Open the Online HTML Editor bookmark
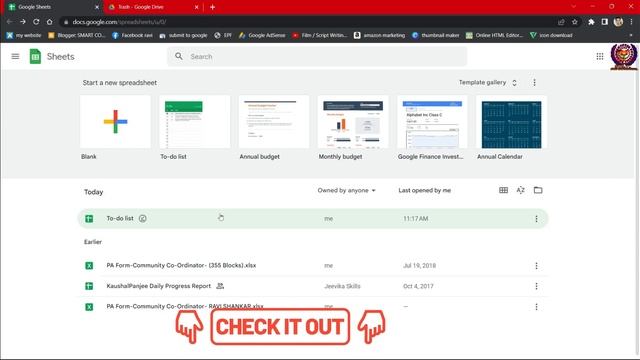 [494, 36]
